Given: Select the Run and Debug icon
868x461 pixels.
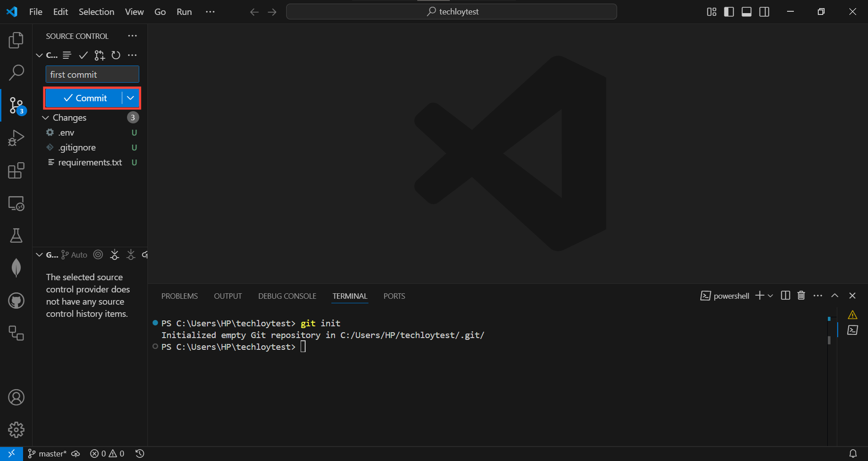Looking at the screenshot, I should (16, 138).
